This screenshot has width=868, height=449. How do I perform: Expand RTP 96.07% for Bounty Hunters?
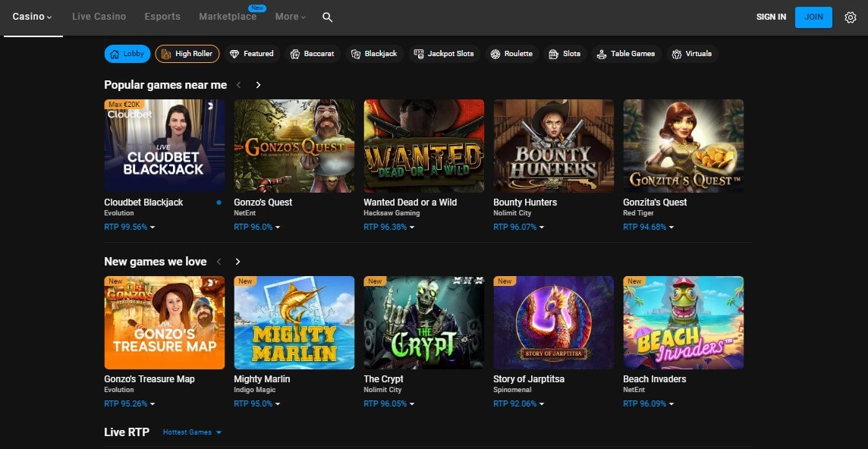[519, 227]
